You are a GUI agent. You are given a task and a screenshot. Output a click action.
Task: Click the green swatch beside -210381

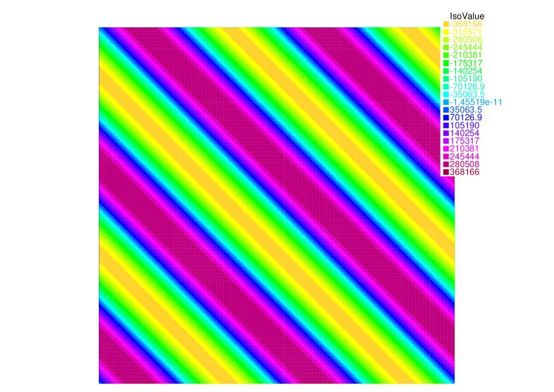[x=446, y=55]
